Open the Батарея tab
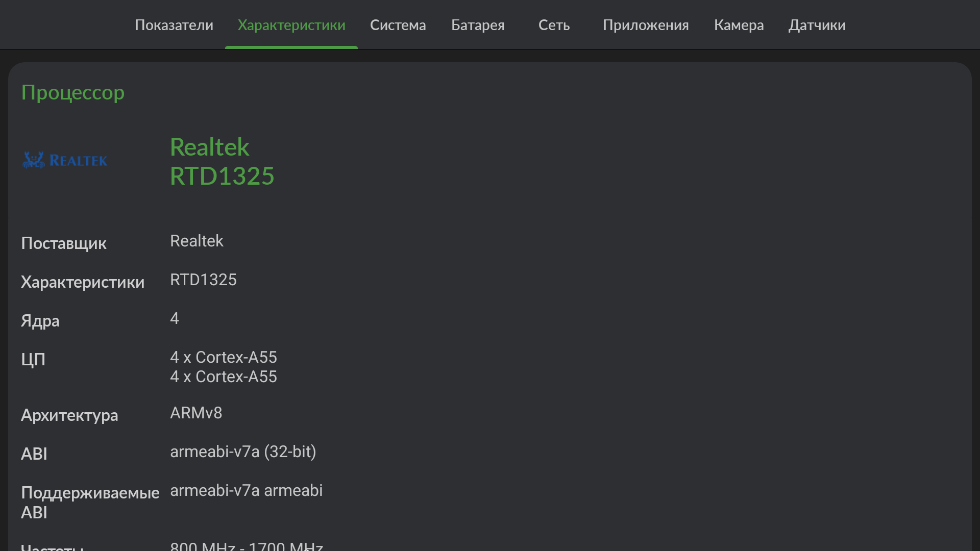Viewport: 980px width, 551px height. 477,25
